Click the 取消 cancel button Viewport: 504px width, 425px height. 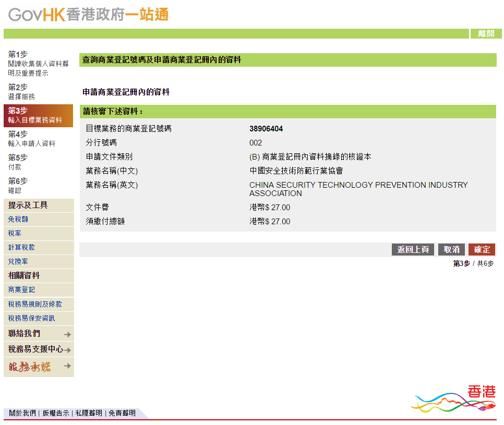(x=452, y=250)
